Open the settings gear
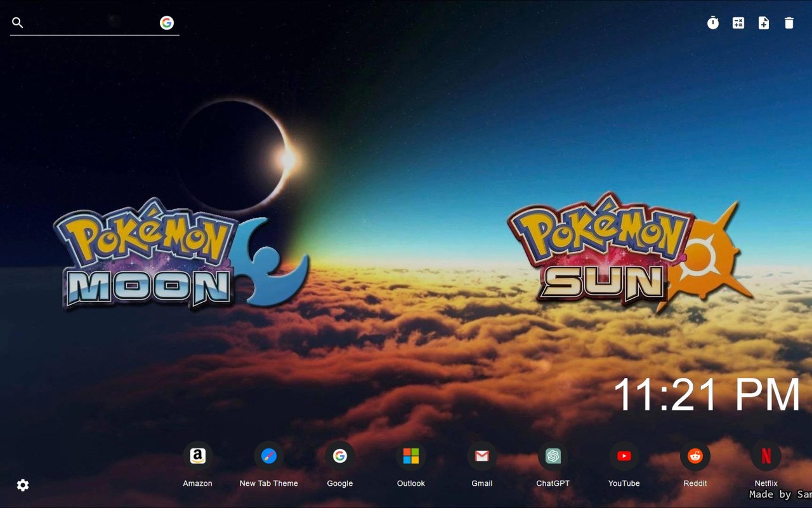812x508 pixels. [23, 485]
